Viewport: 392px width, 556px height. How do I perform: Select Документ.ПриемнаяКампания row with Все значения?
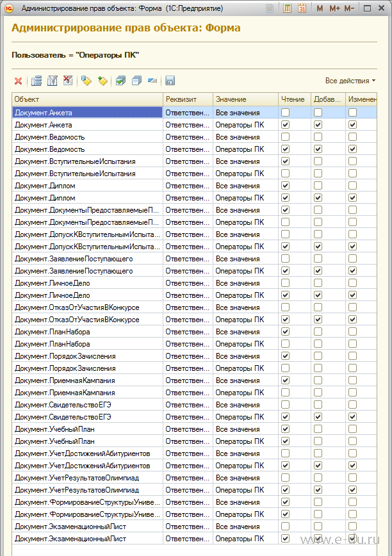pyautogui.click(x=194, y=380)
